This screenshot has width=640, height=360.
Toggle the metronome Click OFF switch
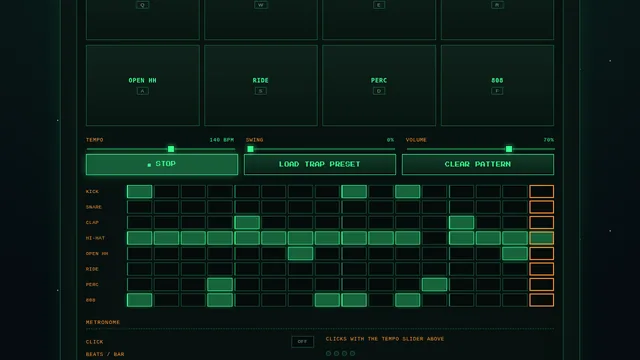[302, 342]
